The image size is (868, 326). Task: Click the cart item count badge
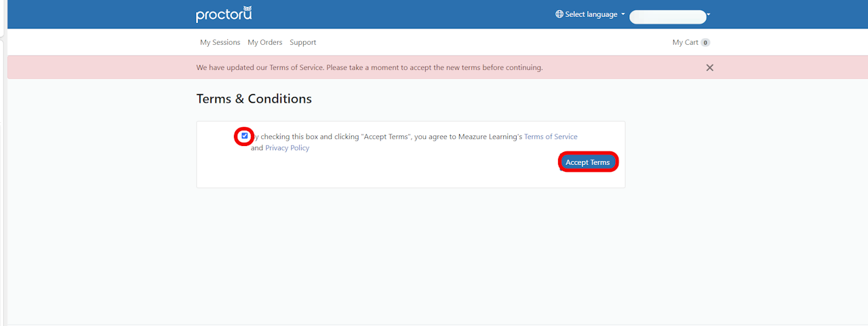pyautogui.click(x=705, y=43)
